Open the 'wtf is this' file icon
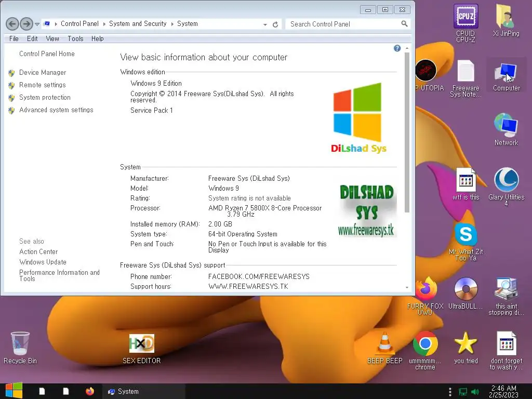This screenshot has width=532, height=399. 465,184
